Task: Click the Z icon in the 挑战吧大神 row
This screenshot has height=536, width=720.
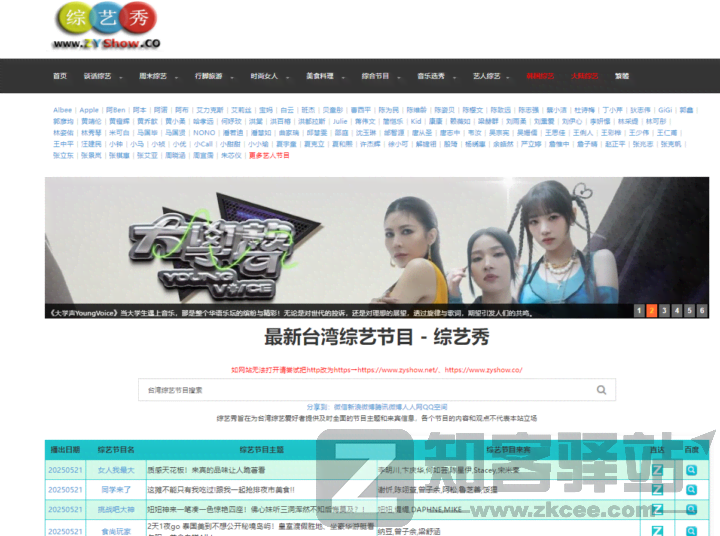Action: click(x=657, y=509)
